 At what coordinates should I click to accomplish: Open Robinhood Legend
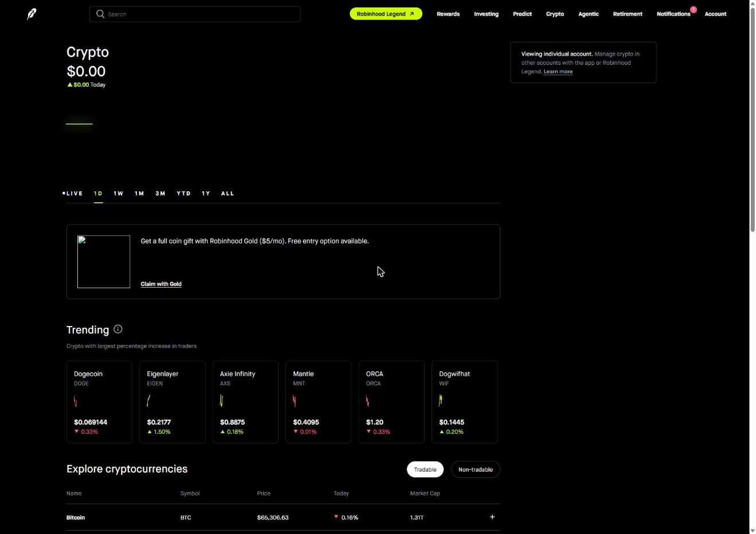point(386,14)
